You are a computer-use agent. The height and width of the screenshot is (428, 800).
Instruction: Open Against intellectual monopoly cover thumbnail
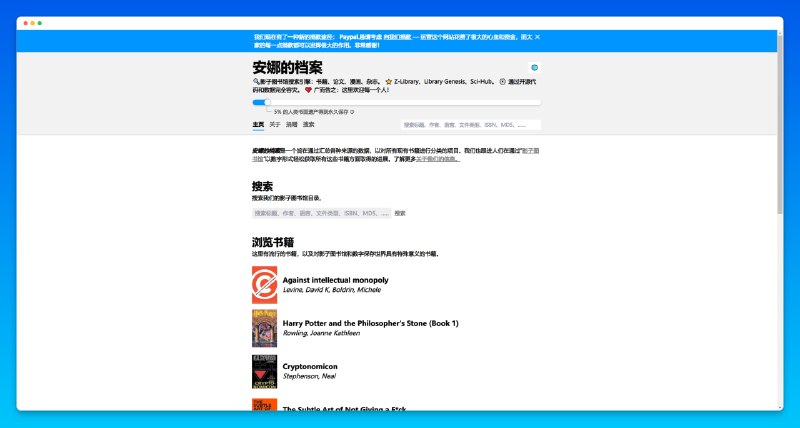[264, 285]
